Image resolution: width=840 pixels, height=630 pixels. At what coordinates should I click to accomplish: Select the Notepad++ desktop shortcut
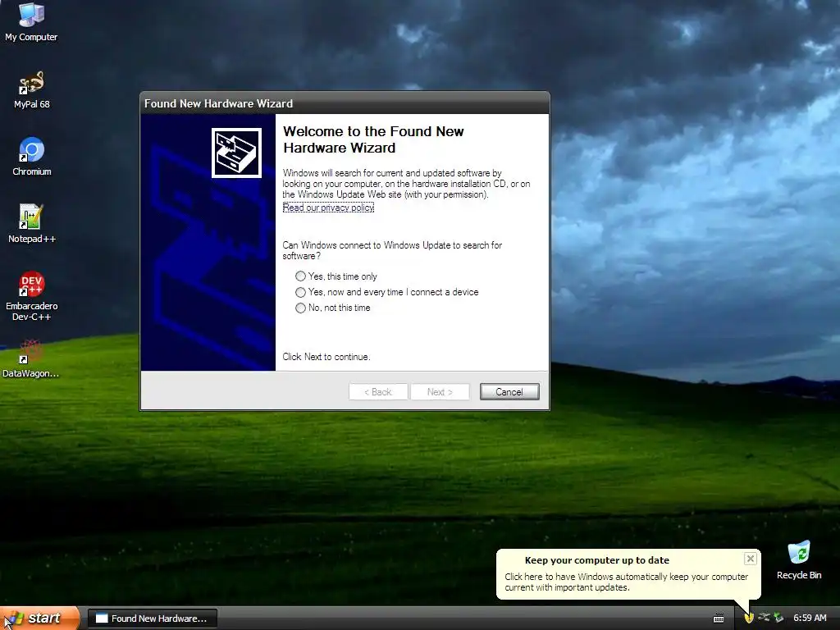(x=32, y=224)
